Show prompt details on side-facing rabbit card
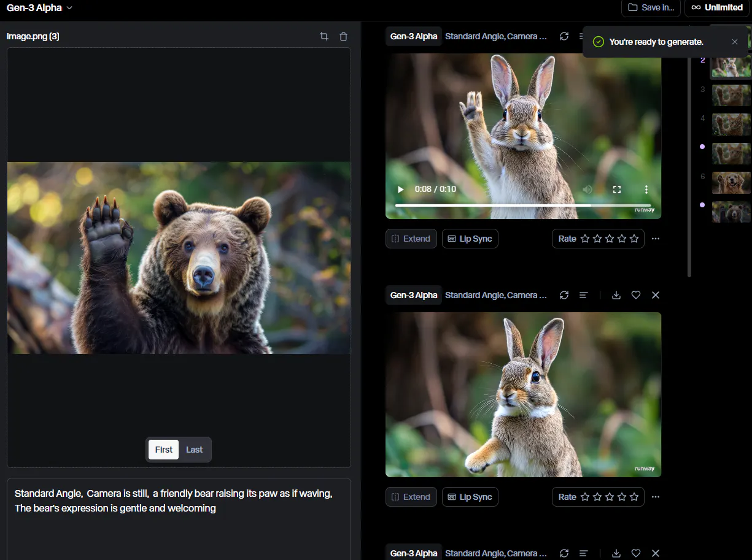Image resolution: width=752 pixels, height=560 pixels. pyautogui.click(x=584, y=295)
